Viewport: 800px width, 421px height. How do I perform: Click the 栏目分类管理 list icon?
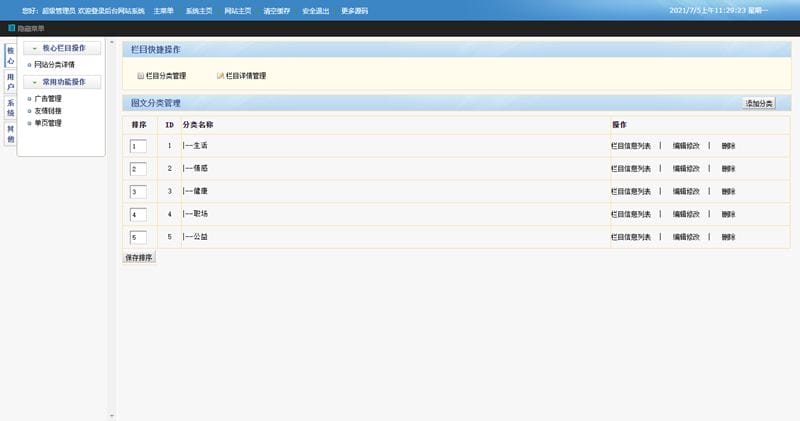141,76
